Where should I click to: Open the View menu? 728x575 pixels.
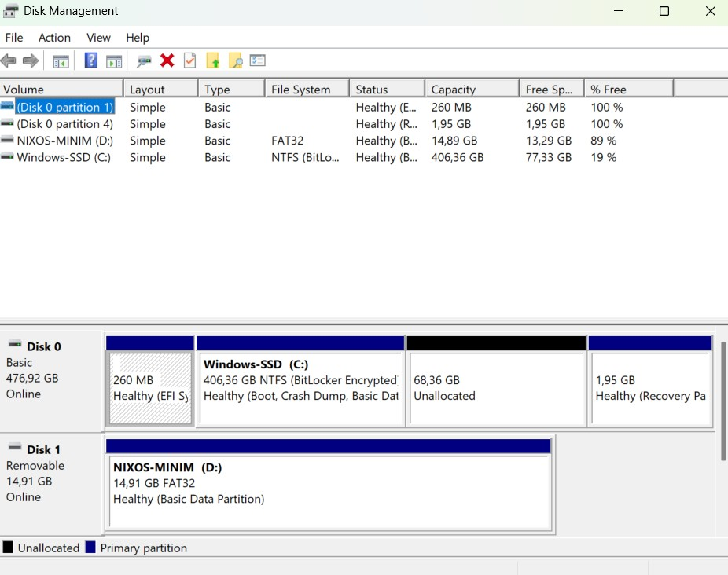[98, 38]
